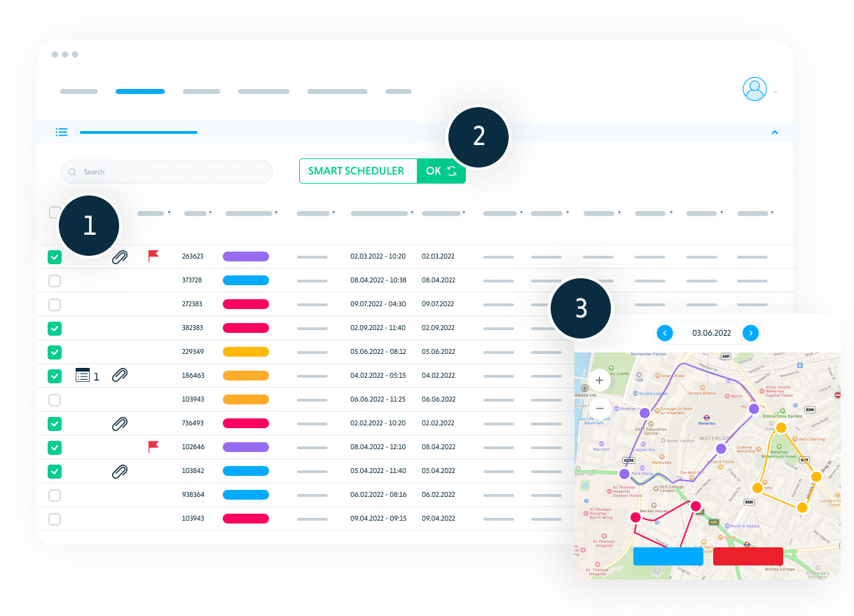Viewport: 854px width, 616px height.
Task: Zoom out on the map with minus
Action: pos(600,408)
